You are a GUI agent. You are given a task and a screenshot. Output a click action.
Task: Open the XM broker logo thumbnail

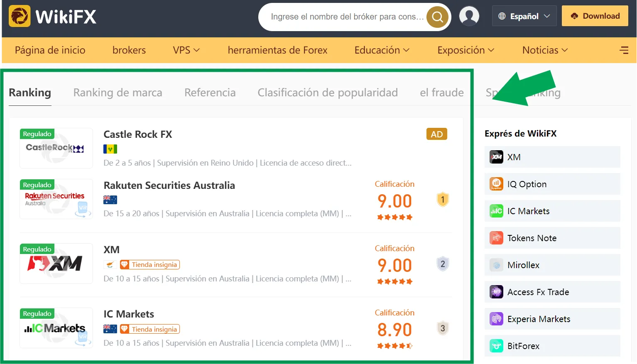[56, 264]
